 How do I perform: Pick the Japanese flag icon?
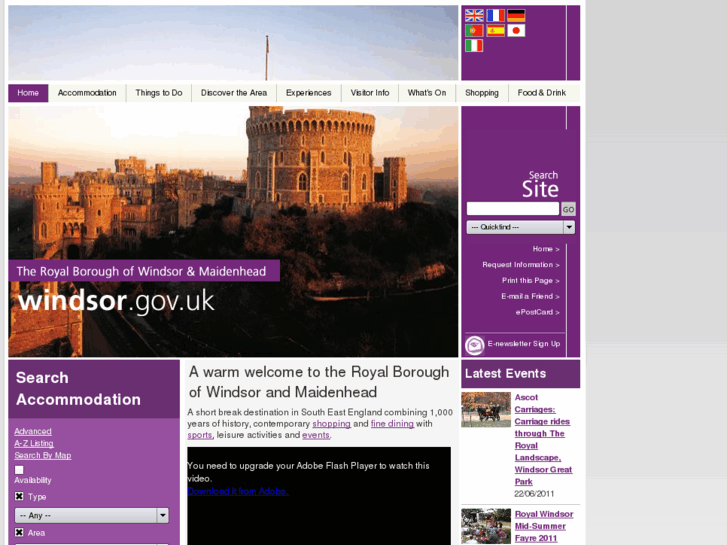click(516, 31)
